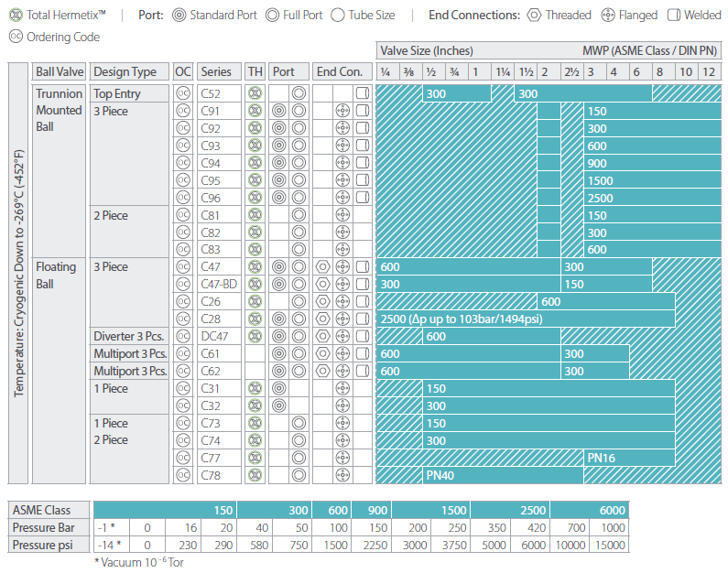Click the Series column header
This screenshot has height=573, width=728.
click(x=216, y=71)
